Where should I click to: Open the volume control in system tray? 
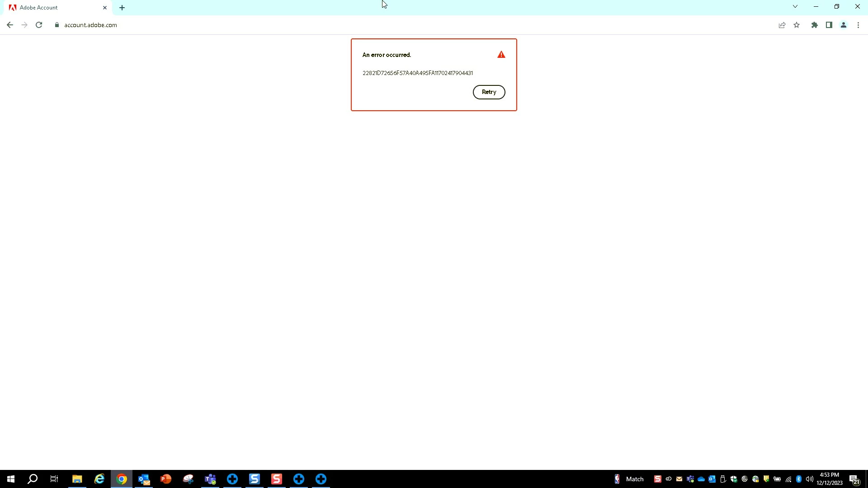pos(809,479)
